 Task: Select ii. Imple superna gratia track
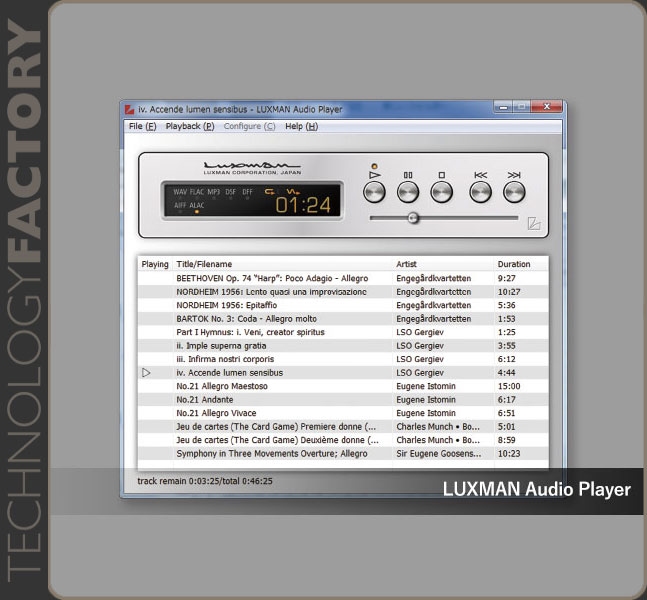pyautogui.click(x=343, y=345)
